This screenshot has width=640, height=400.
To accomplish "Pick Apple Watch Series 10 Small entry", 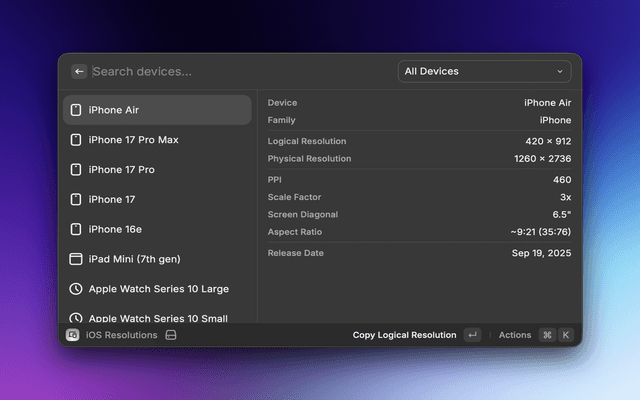I will pos(157,317).
